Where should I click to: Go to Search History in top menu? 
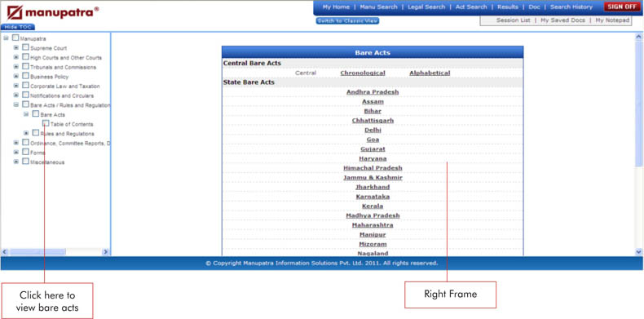tap(571, 7)
